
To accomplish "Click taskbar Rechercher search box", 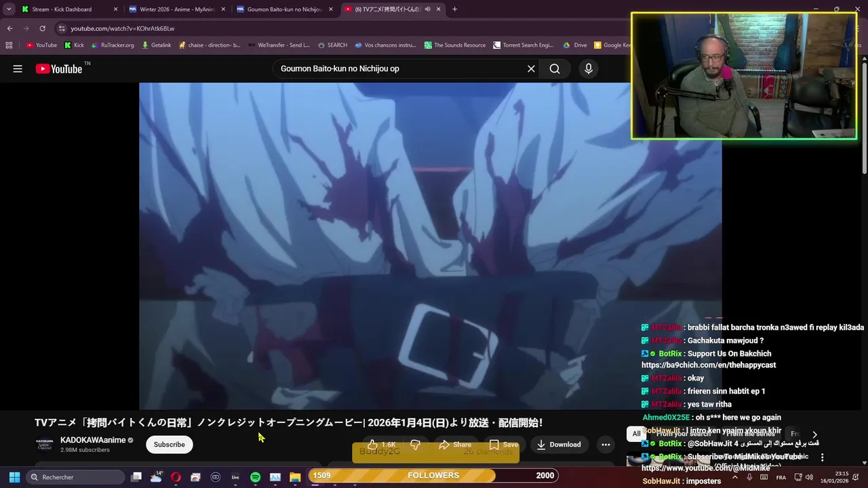I will [x=75, y=477].
